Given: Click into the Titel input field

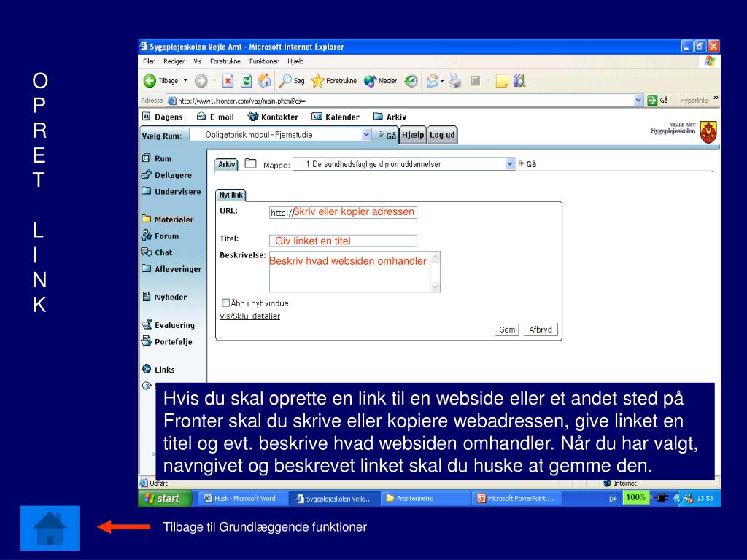Looking at the screenshot, I should click(343, 241).
